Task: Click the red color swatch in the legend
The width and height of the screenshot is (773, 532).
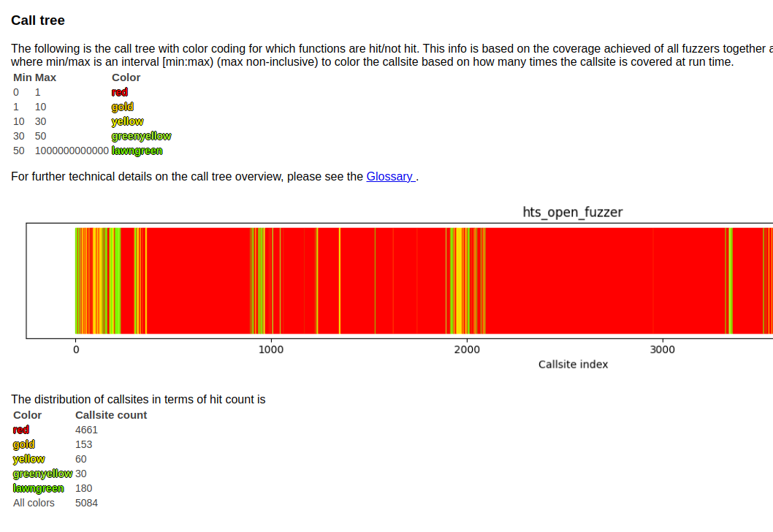Action: tap(119, 92)
